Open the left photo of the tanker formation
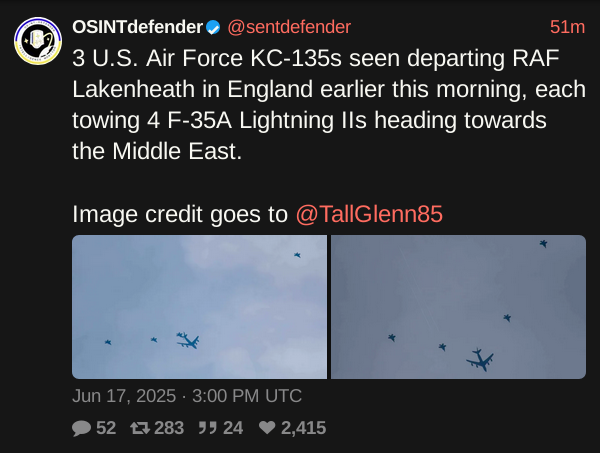 pyautogui.click(x=199, y=307)
